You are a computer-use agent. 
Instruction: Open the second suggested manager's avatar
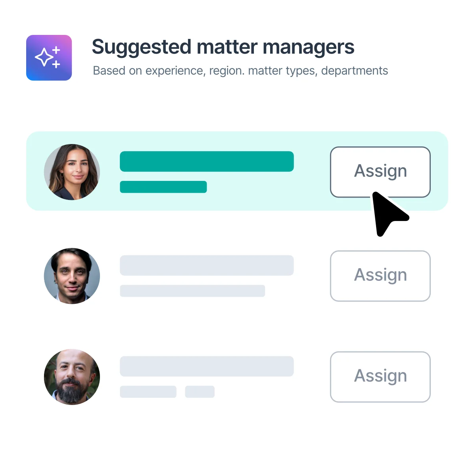click(72, 276)
